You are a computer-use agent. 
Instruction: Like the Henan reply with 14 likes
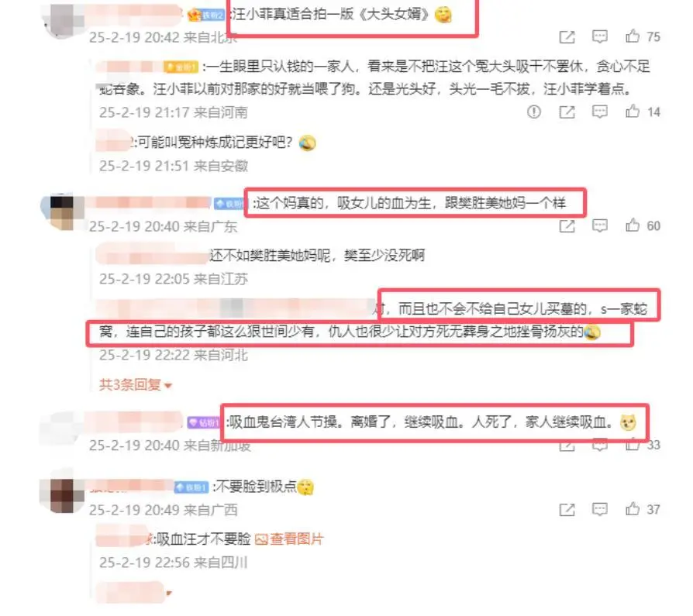click(x=633, y=112)
